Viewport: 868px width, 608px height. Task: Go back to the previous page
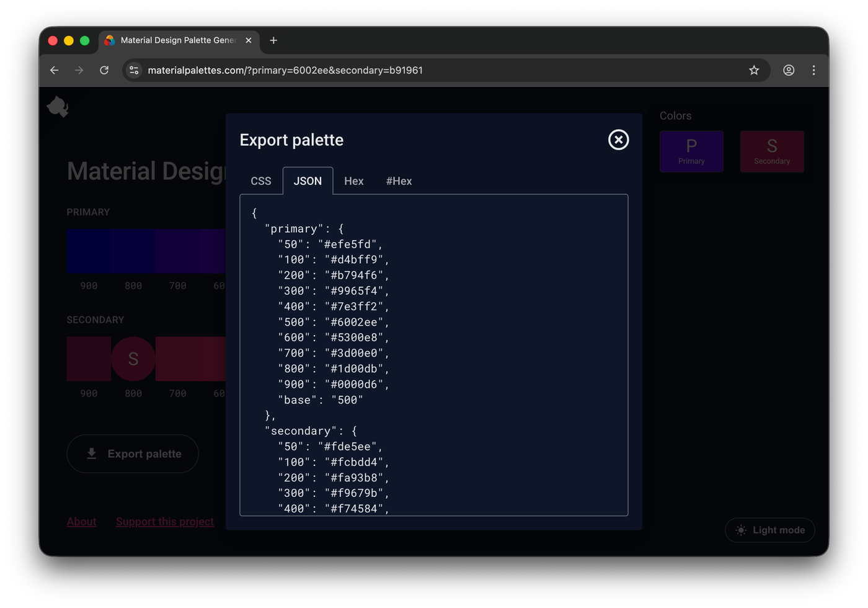(55, 70)
